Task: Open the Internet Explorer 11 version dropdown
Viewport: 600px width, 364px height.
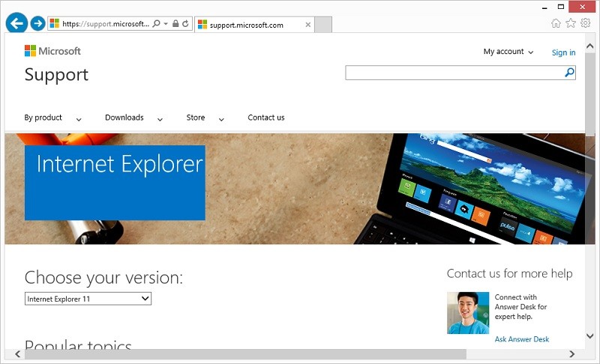Action: point(88,299)
